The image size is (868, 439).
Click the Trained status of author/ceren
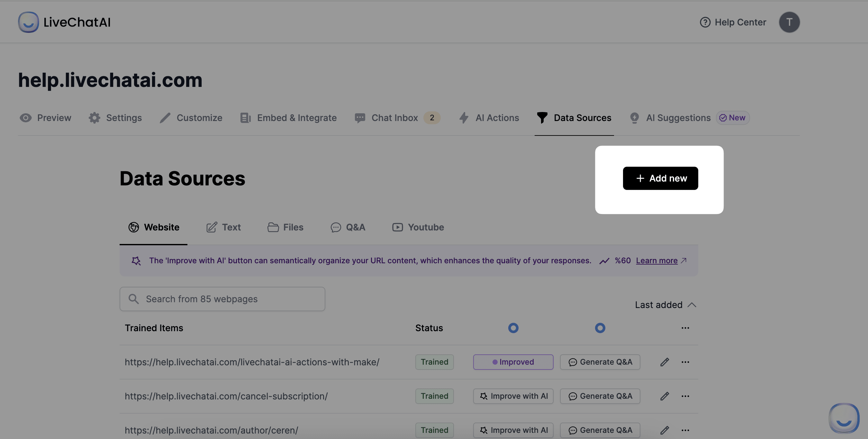(x=434, y=430)
